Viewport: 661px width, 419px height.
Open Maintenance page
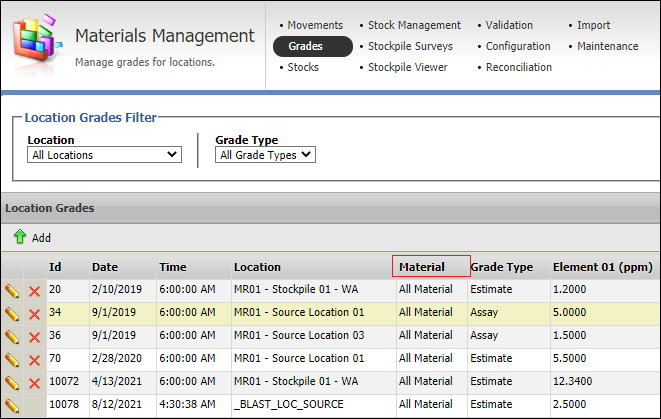point(607,46)
